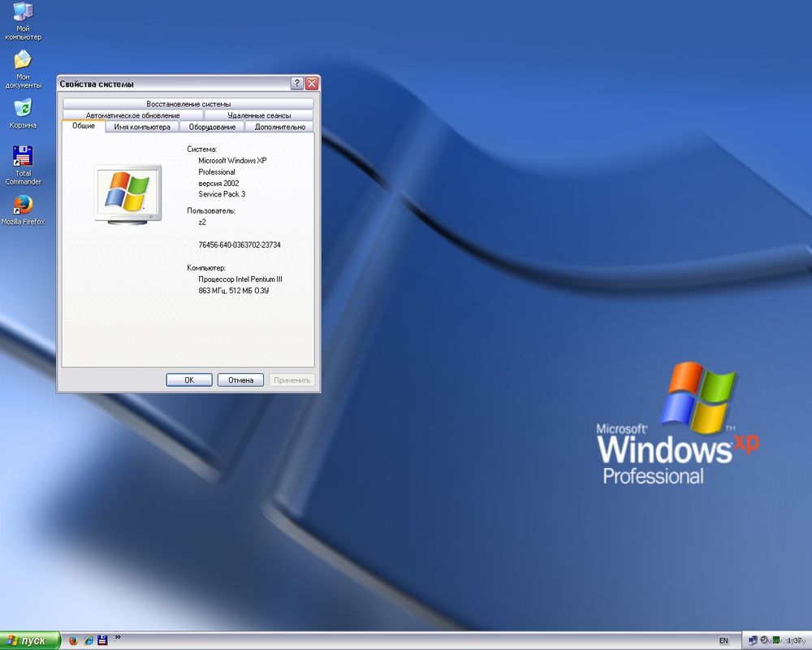Launch Internet Explorer from Quick Launch
The height and width of the screenshot is (650, 812).
coord(89,640)
